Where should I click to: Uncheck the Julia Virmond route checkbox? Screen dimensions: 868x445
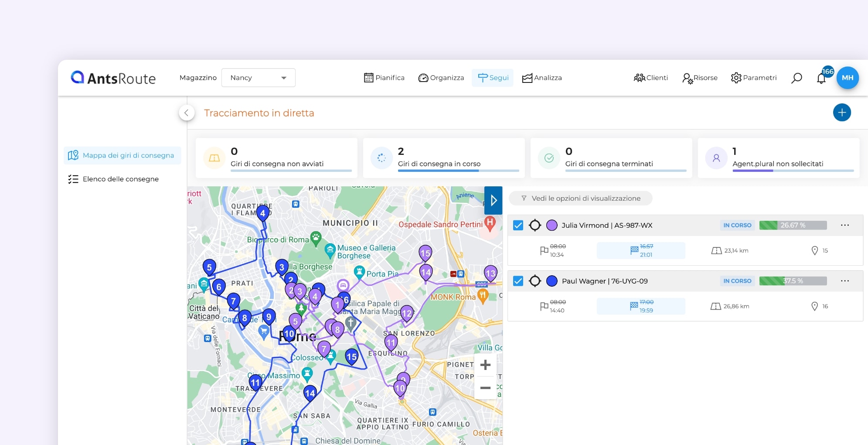[518, 225]
